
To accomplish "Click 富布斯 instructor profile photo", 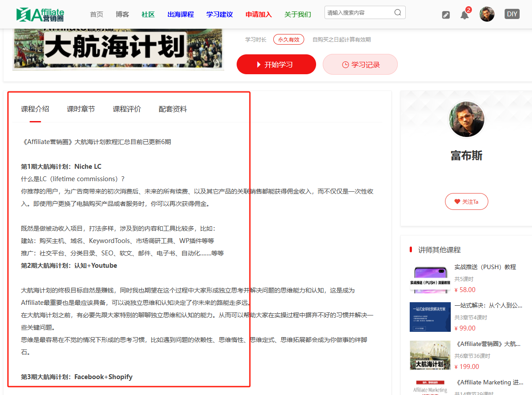I will click(x=467, y=119).
